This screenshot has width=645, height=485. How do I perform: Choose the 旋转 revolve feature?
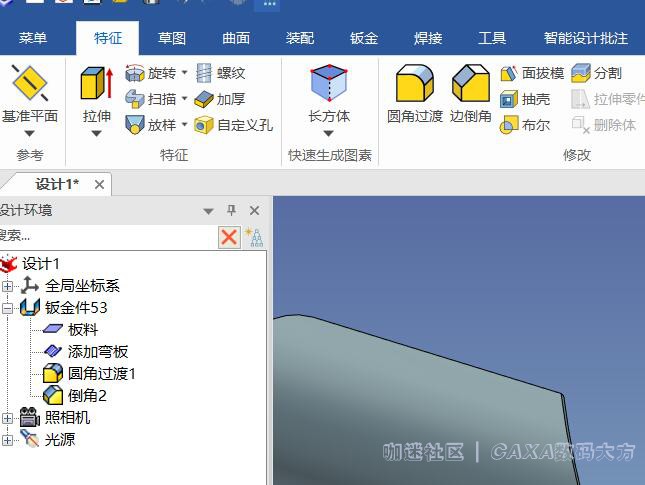click(x=151, y=73)
